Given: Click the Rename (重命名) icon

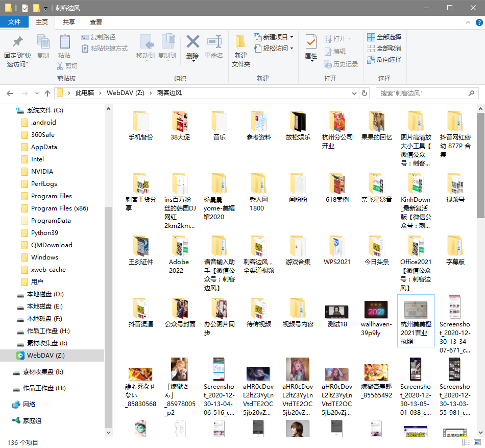Looking at the screenshot, I should coord(214,42).
